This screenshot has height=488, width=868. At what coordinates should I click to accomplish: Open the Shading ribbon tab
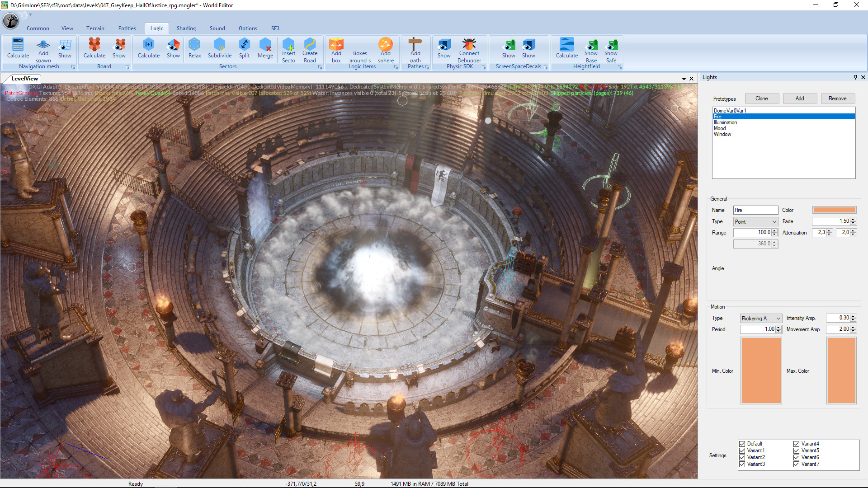(186, 28)
